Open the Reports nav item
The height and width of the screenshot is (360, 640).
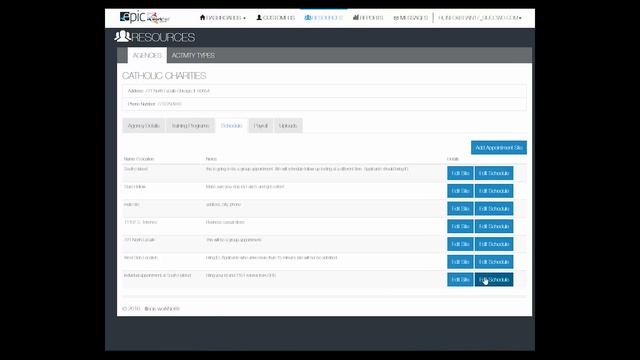(x=368, y=18)
